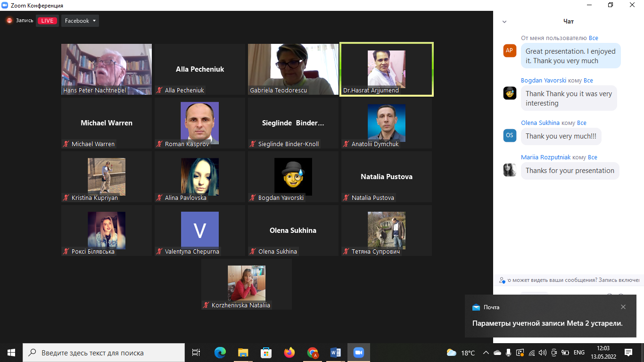Open the Mail notification about the Meta 2 account
This screenshot has width=644, height=362.
547,323
